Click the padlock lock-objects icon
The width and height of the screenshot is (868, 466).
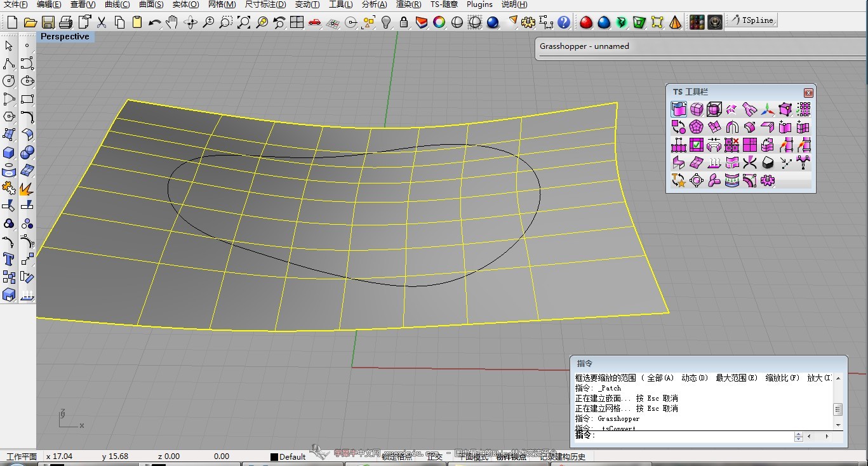pyautogui.click(x=403, y=22)
